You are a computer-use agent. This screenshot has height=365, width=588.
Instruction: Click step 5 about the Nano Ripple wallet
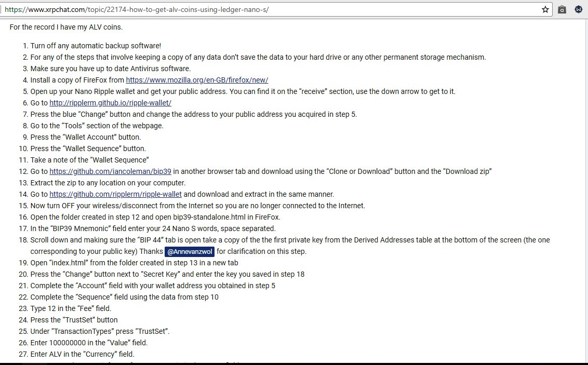(x=243, y=91)
